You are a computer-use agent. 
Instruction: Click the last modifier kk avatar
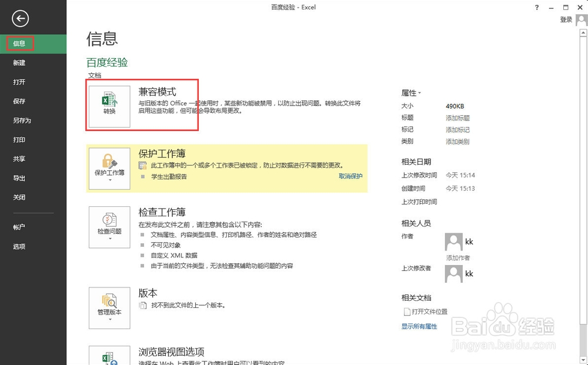pyautogui.click(x=454, y=273)
